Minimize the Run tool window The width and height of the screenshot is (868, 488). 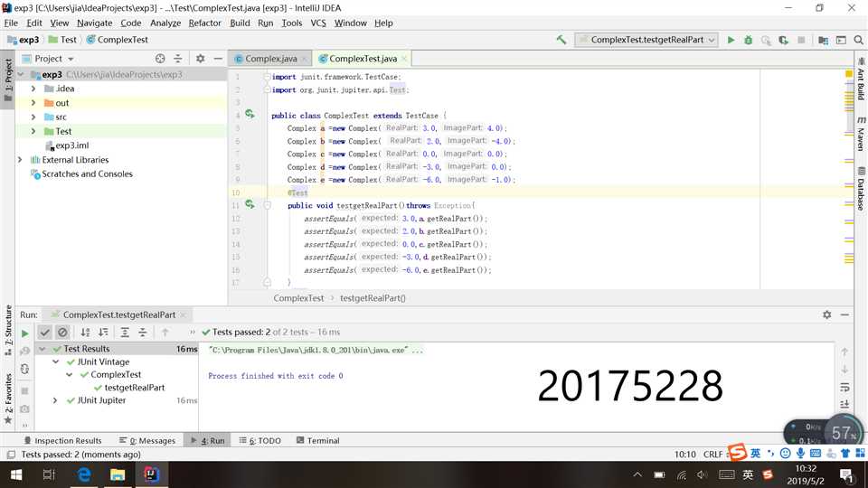[x=844, y=314]
